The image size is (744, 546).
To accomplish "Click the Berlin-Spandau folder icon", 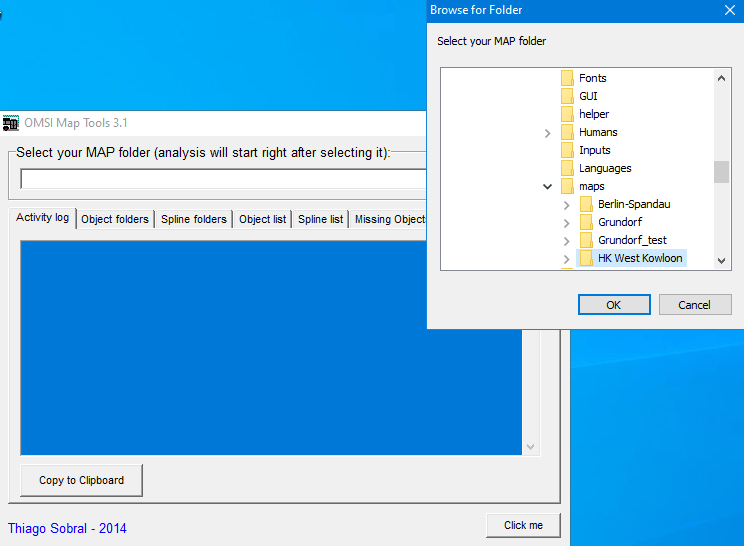I will [586, 204].
